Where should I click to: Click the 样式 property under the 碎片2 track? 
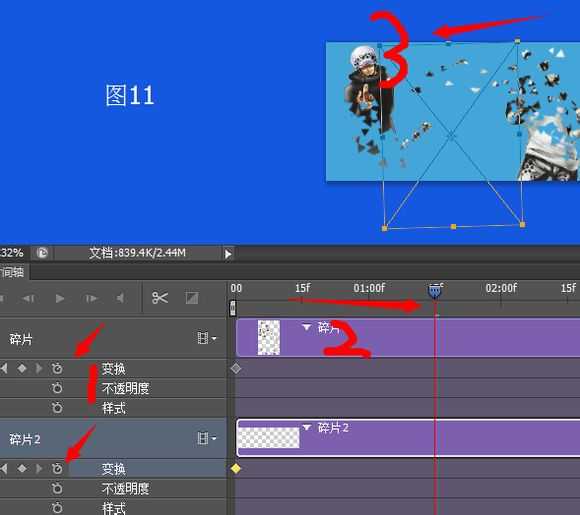(114, 508)
